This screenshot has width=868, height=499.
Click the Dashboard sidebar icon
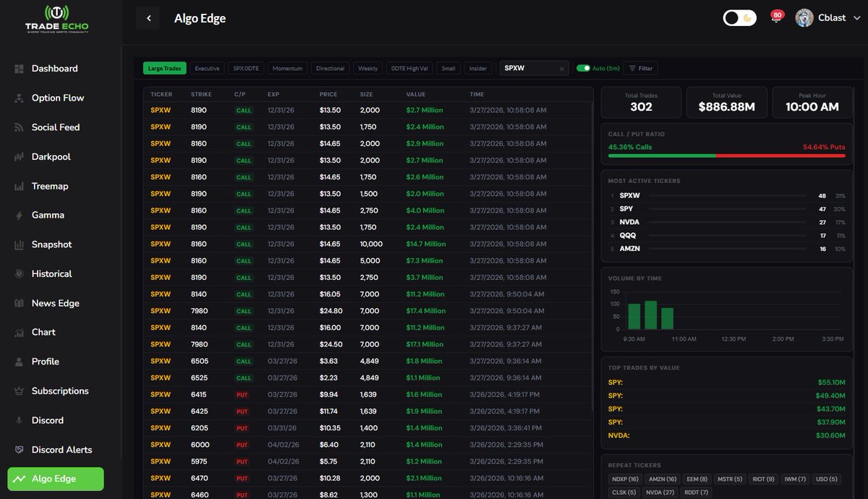(x=19, y=69)
